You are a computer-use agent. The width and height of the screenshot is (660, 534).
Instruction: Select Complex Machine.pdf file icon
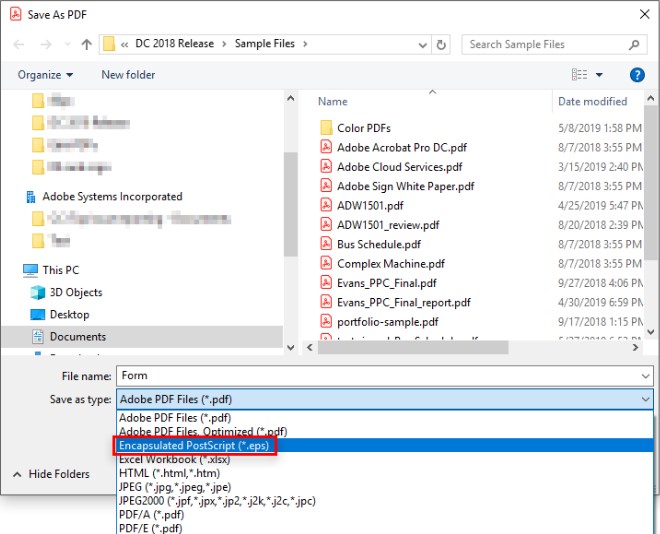click(x=326, y=263)
